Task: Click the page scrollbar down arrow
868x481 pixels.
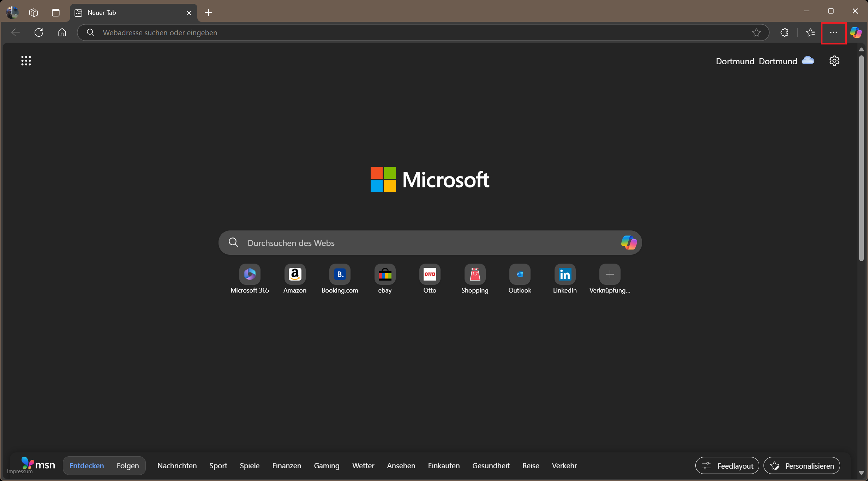Action: 861,473
